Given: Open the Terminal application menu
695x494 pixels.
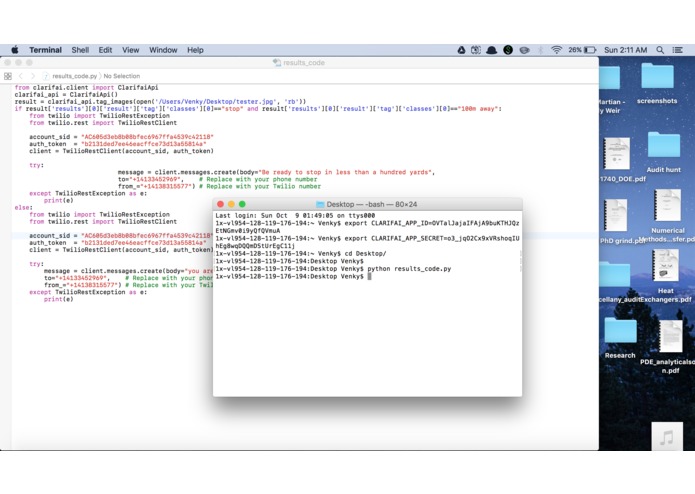Looking at the screenshot, I should pyautogui.click(x=45, y=50).
